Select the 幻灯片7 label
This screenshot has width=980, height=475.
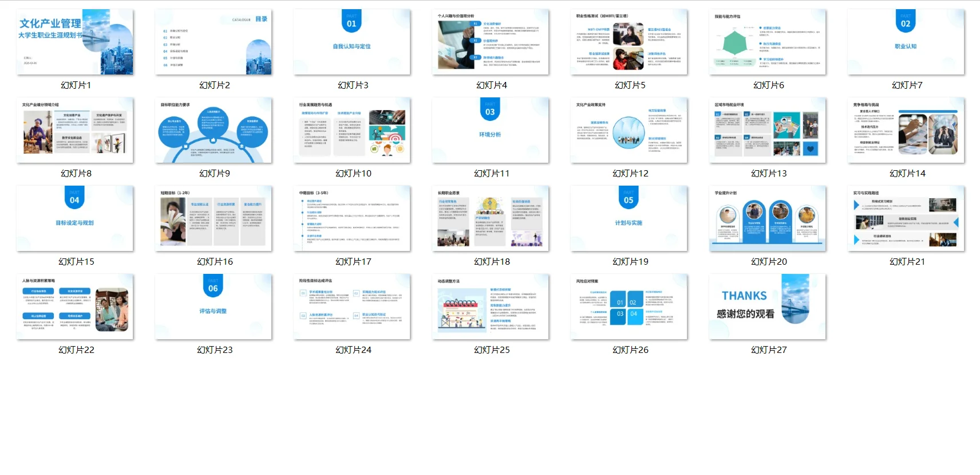[907, 85]
